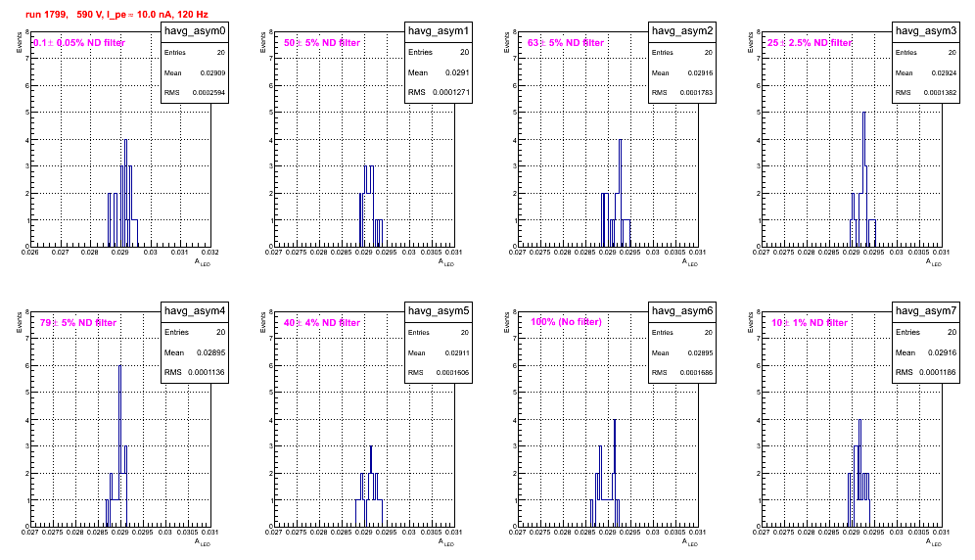Click the RMS value in havg_asym5 box
The width and height of the screenshot is (975, 560).
[x=452, y=373]
